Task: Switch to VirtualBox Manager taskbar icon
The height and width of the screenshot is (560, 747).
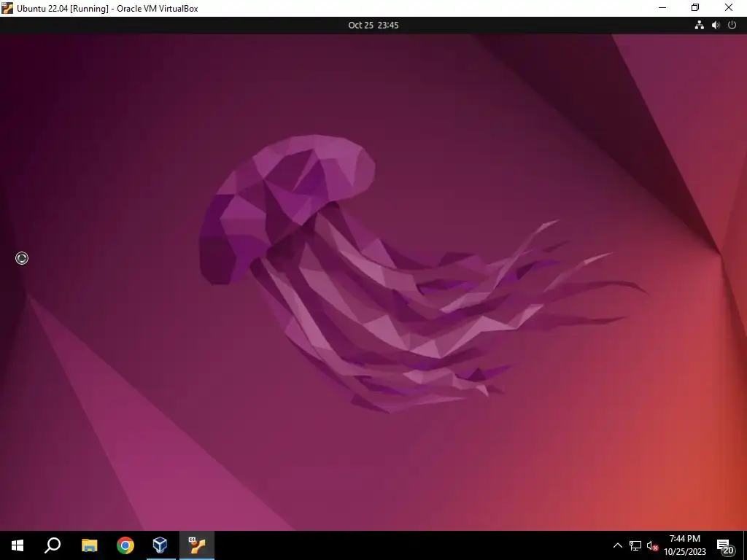Action: (160, 545)
